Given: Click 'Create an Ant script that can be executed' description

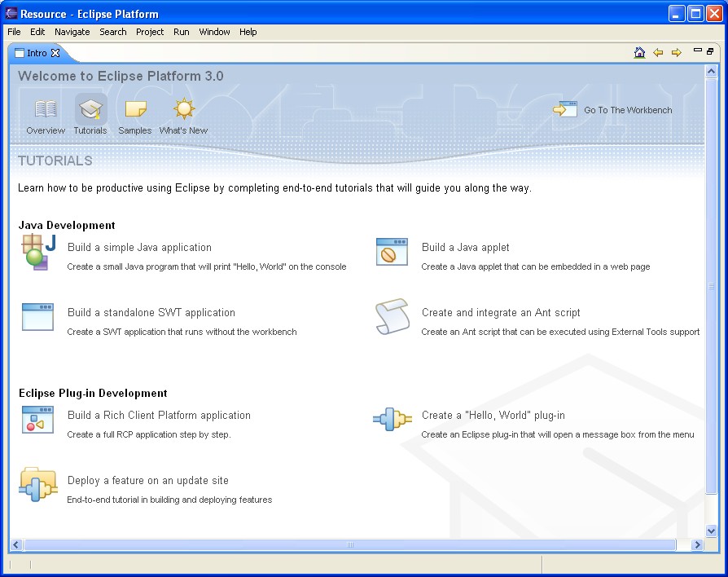Looking at the screenshot, I should coord(560,332).
